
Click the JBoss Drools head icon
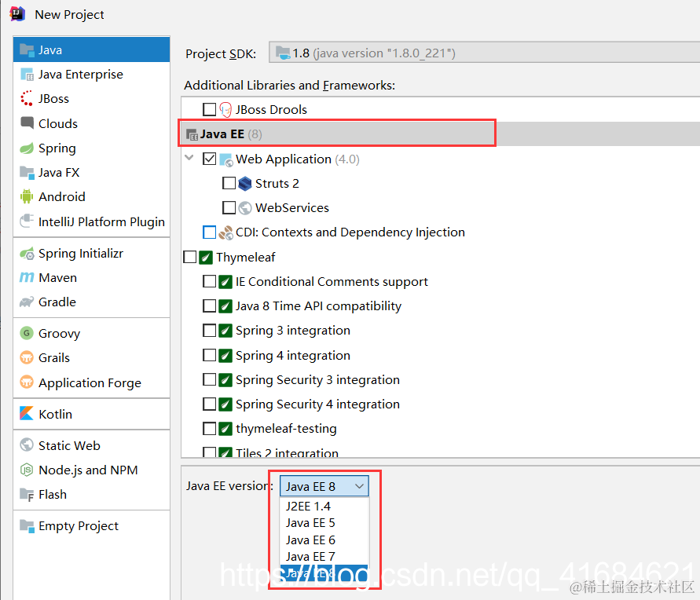[x=225, y=110]
